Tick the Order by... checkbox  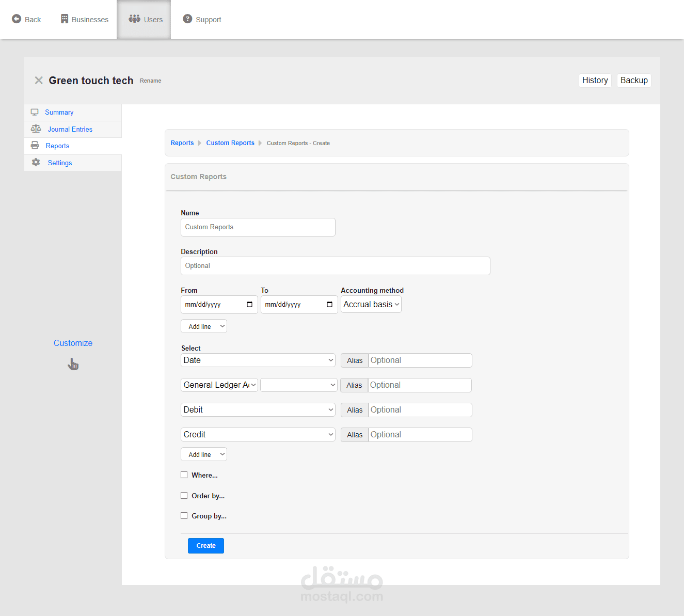[184, 496]
